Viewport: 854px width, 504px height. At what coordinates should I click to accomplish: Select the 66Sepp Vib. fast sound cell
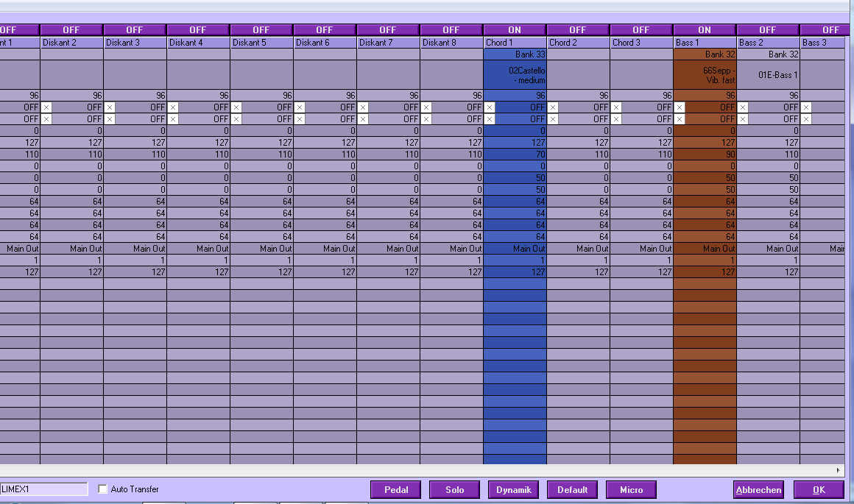tap(705, 75)
